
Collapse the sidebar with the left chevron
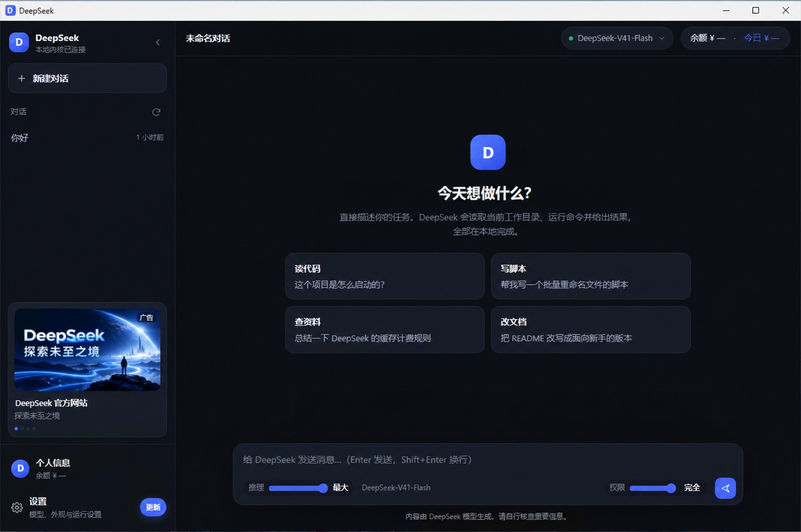pos(158,43)
